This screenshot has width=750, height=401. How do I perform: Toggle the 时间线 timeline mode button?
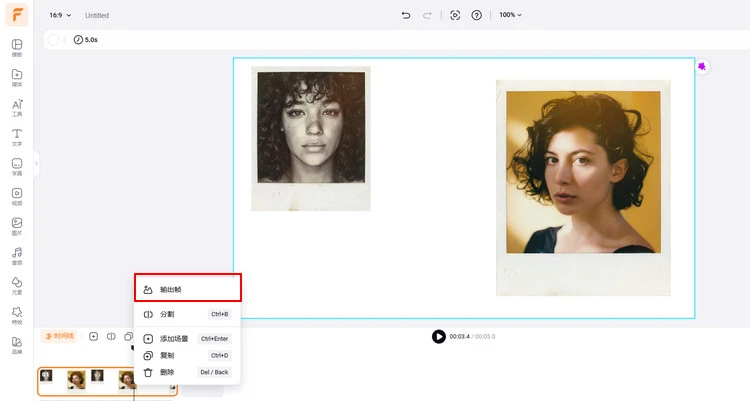pyautogui.click(x=58, y=336)
